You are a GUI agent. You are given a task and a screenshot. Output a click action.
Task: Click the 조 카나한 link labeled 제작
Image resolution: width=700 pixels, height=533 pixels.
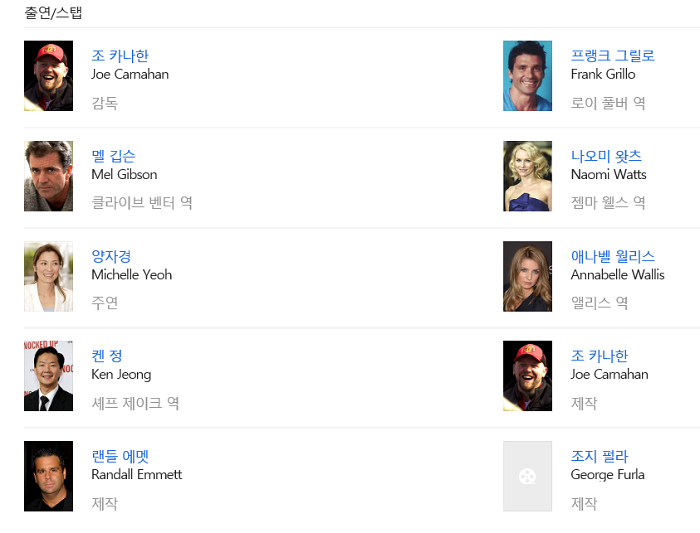click(x=599, y=356)
